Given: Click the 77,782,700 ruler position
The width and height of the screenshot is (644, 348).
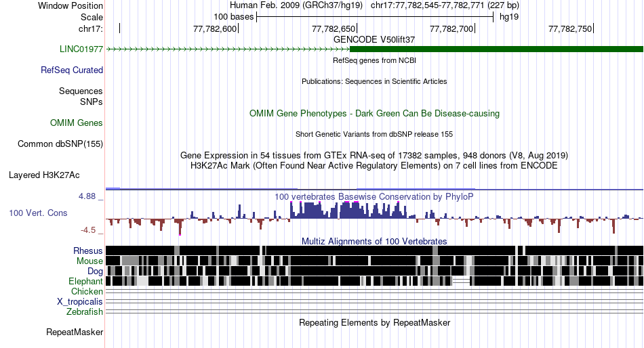Looking at the screenshot, I should pyautogui.click(x=451, y=28).
